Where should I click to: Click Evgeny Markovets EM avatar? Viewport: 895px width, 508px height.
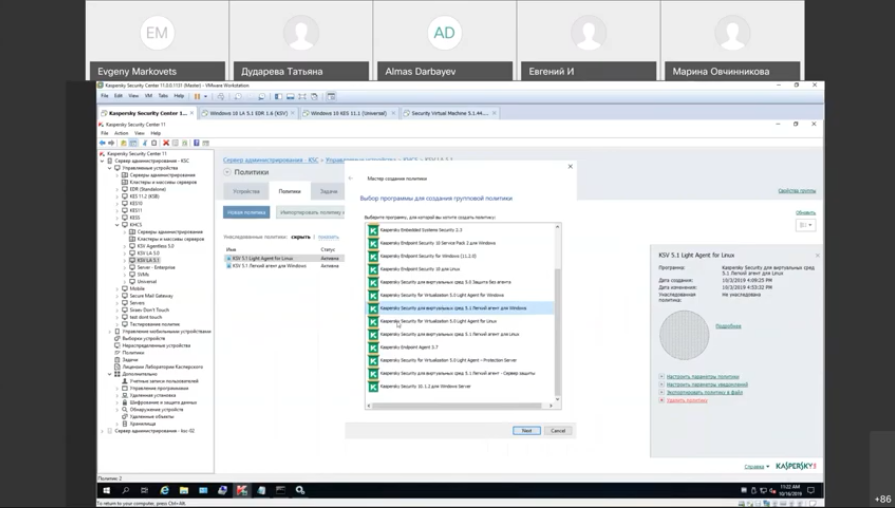[157, 33]
